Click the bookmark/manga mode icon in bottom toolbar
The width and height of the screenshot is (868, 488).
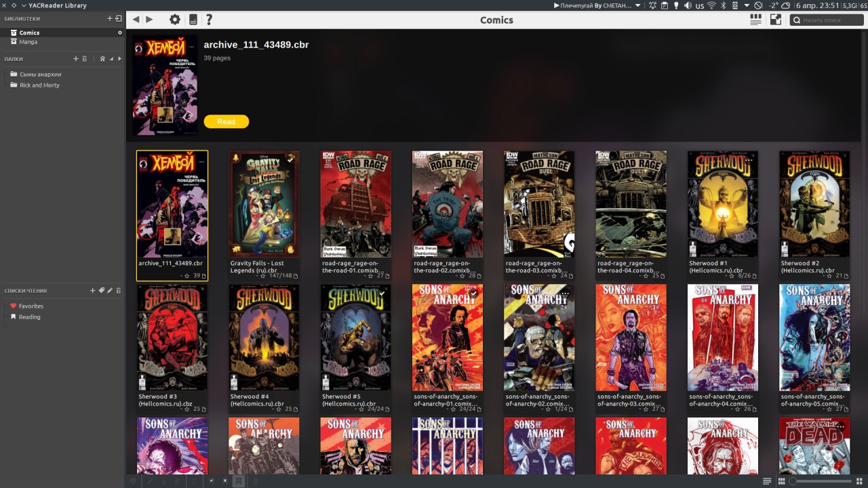(238, 481)
